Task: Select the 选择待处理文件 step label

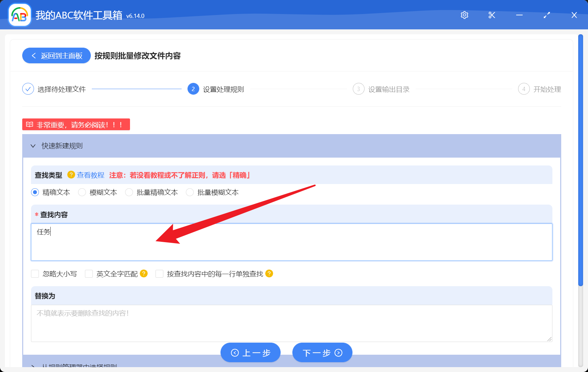Action: pyautogui.click(x=61, y=89)
